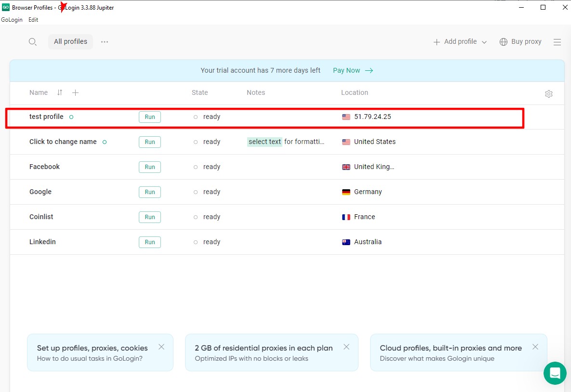571x392 pixels.
Task: Add column with plus icon near Name
Action: click(75, 92)
